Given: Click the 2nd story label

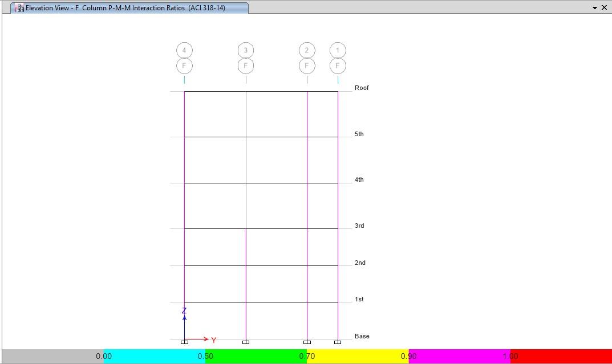Looking at the screenshot, I should click(360, 263).
